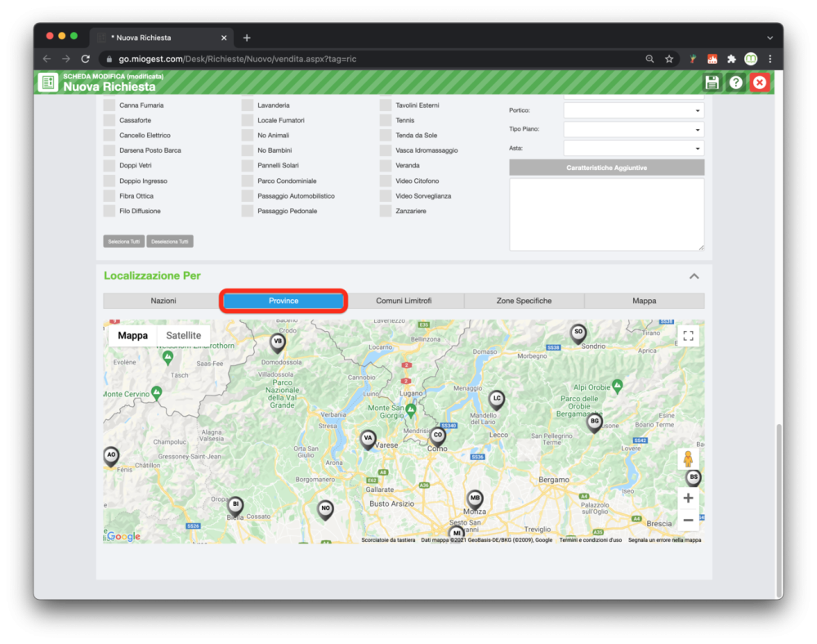Image resolution: width=817 pixels, height=644 pixels.
Task: Switch the map to Satellite view
Action: tap(183, 336)
